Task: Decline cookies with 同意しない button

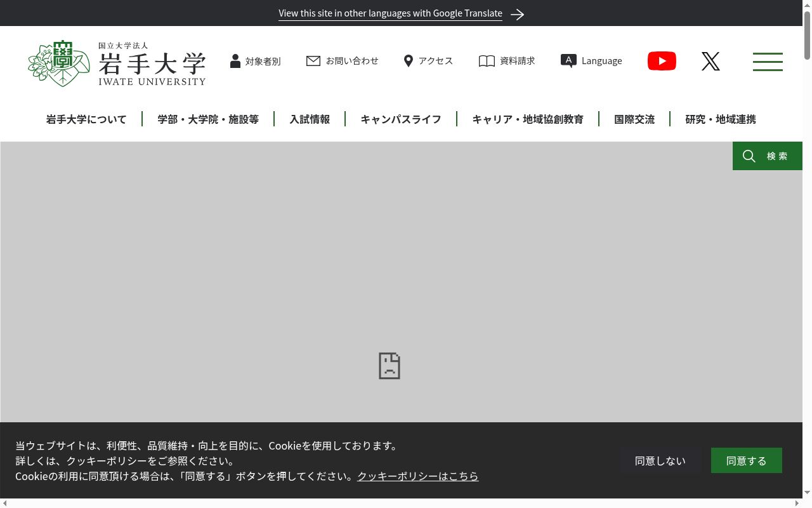Action: [660, 460]
